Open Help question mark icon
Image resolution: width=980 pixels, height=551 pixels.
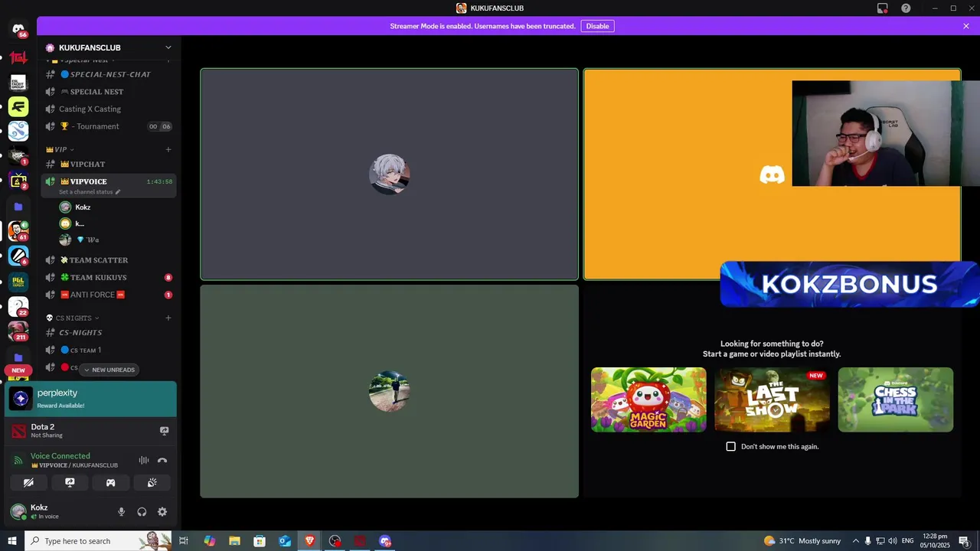[x=906, y=8]
